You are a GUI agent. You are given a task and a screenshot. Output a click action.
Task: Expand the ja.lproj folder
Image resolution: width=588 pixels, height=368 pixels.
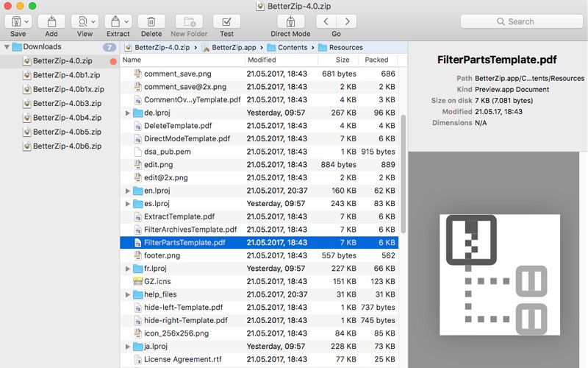[127, 347]
